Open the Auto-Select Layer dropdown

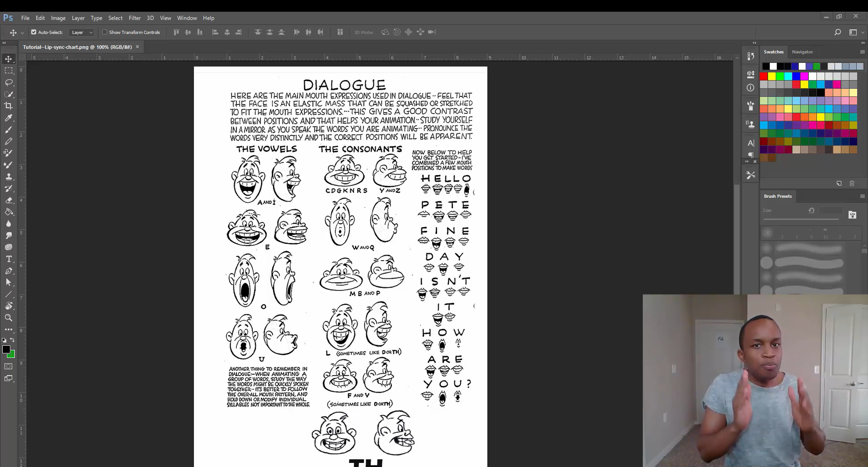[x=82, y=32]
